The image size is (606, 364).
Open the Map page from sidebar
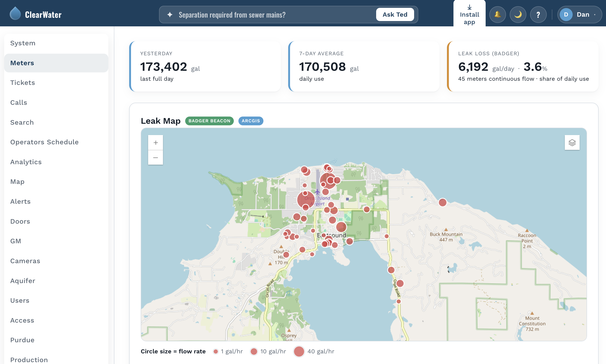[56, 182]
